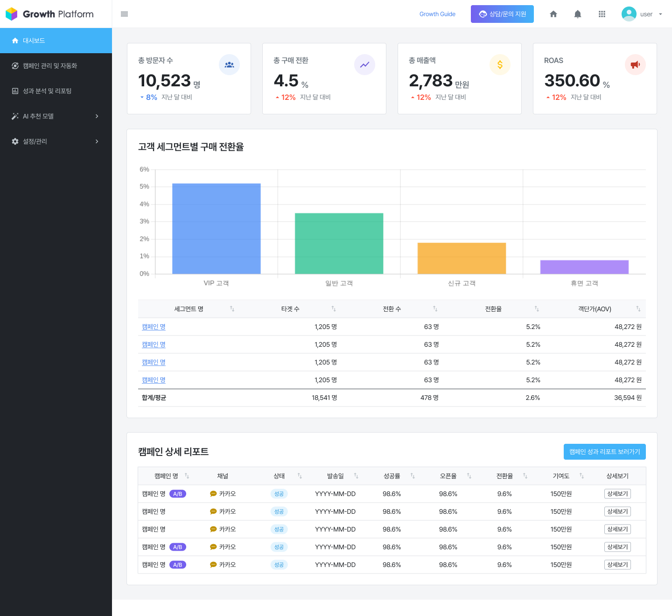Image resolution: width=672 pixels, height=616 pixels.
Task: Click the hamburger menu icon in the header
Action: click(124, 14)
